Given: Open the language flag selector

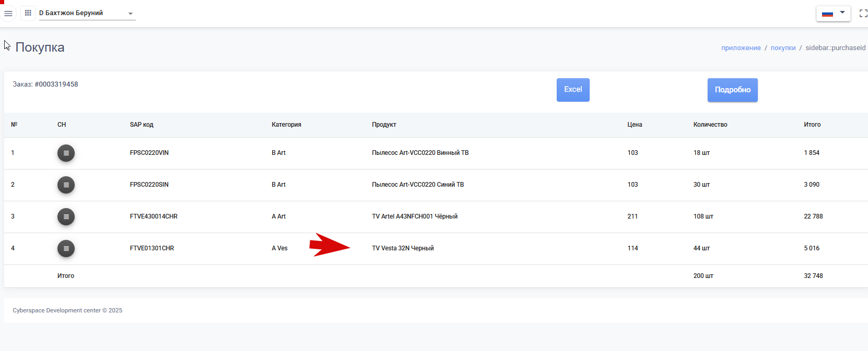Looking at the screenshot, I should click(x=828, y=14).
